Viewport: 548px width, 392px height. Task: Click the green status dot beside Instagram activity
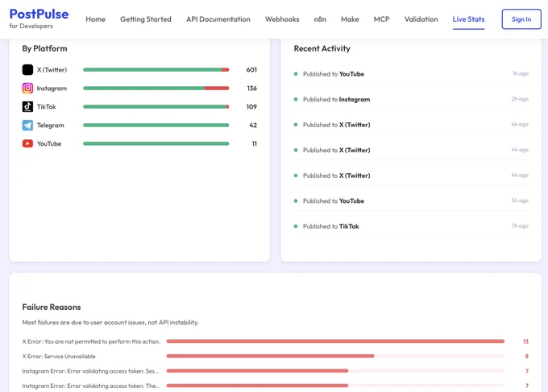296,99
